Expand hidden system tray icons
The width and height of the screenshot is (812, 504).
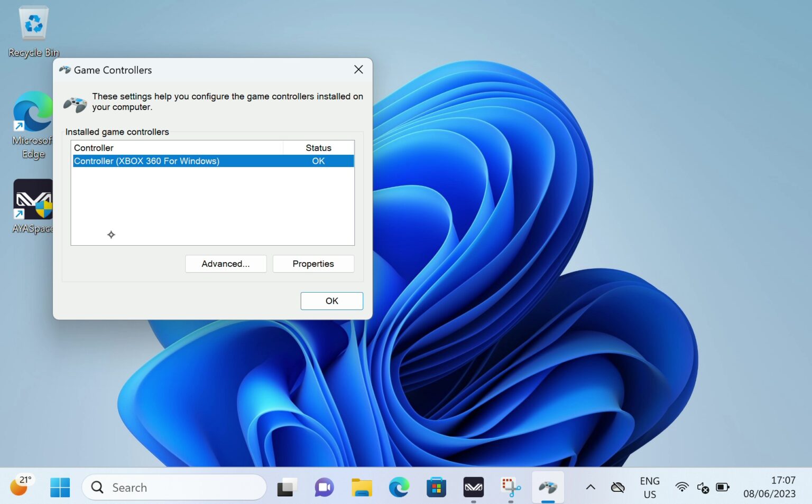tap(590, 487)
